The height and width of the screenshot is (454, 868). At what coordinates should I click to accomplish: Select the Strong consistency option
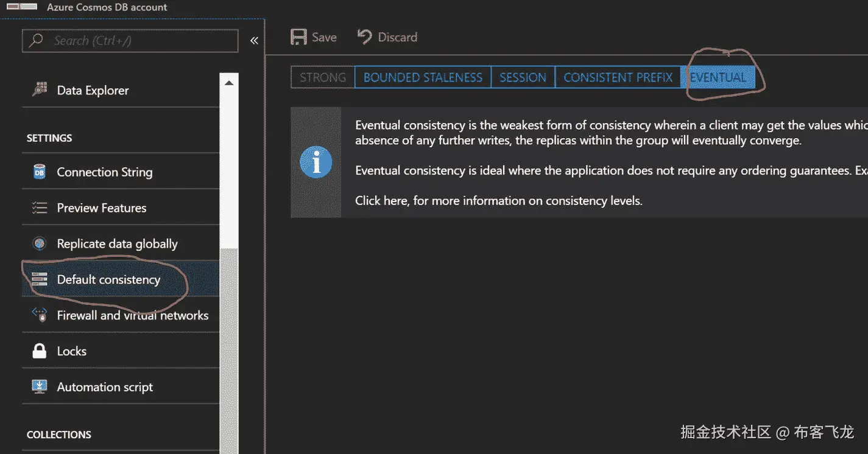tap(323, 77)
